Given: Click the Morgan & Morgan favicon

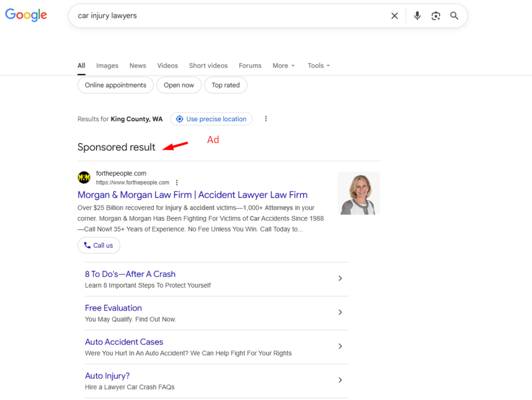Looking at the screenshot, I should point(84,177).
